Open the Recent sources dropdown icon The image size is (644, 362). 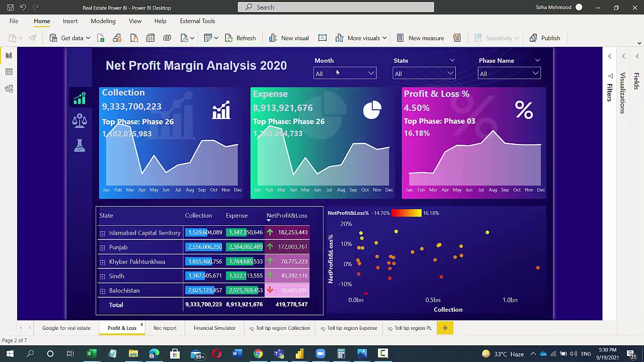(187, 38)
